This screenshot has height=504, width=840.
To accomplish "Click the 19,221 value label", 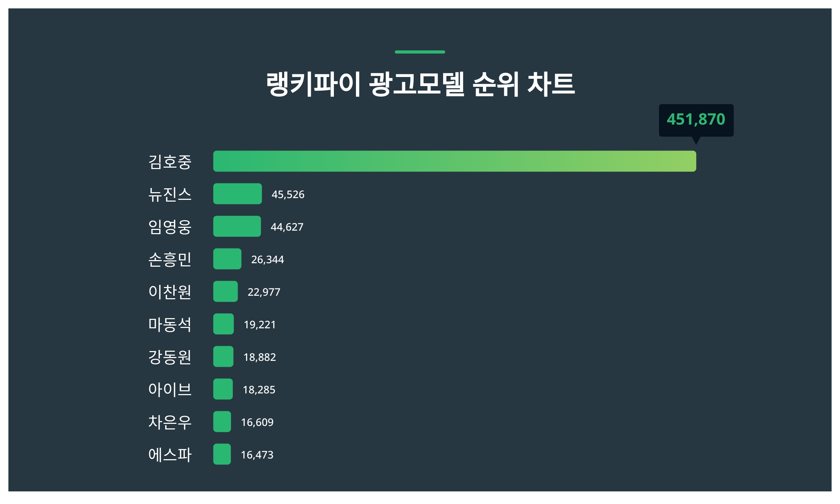I will click(260, 325).
